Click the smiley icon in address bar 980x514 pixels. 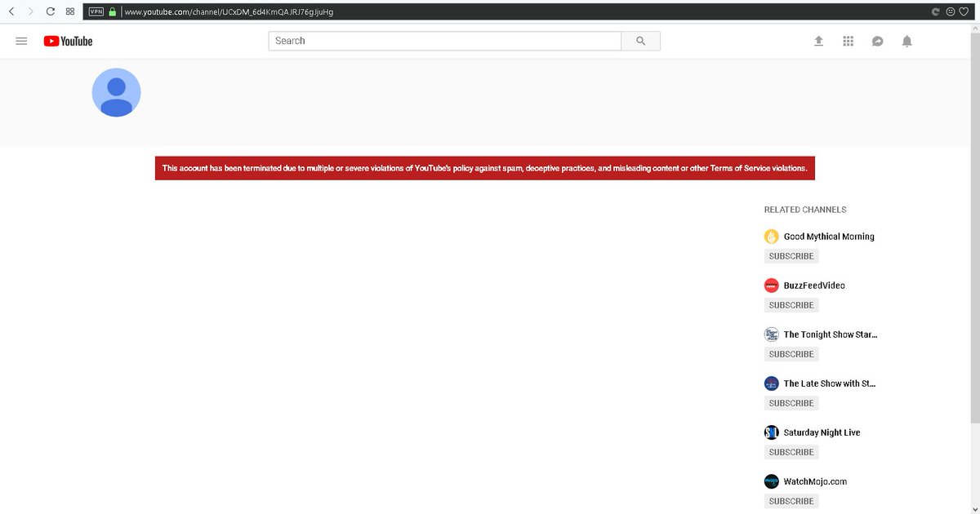[x=950, y=12]
